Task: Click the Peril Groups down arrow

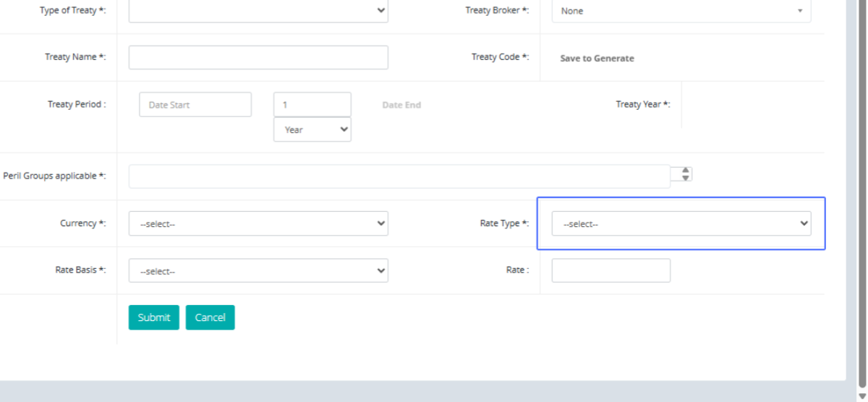Action: click(686, 178)
